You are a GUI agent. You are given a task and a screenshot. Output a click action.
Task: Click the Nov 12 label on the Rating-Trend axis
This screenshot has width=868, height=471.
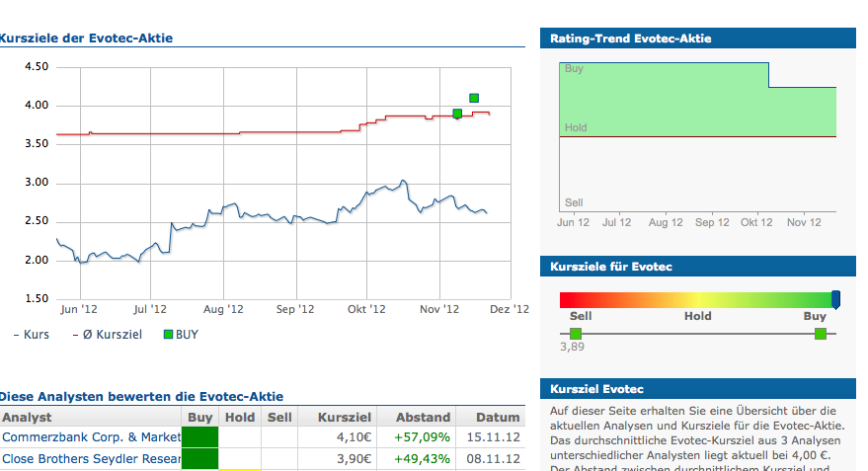click(804, 222)
